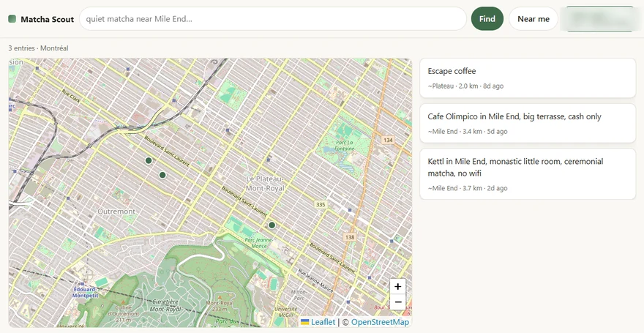Image resolution: width=644 pixels, height=333 pixels.
Task: Click the route 138 shield on map
Action: point(350,237)
